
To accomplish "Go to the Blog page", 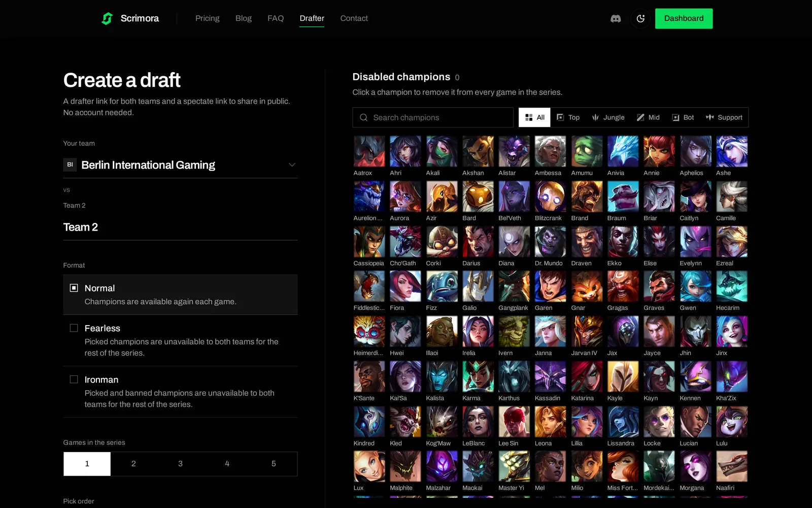I will tap(244, 18).
